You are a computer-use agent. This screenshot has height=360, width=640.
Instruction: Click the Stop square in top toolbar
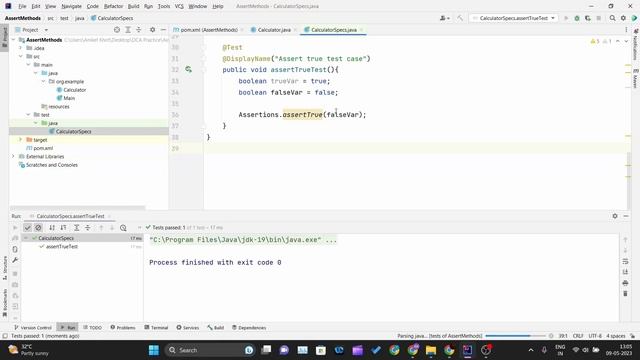598,18
